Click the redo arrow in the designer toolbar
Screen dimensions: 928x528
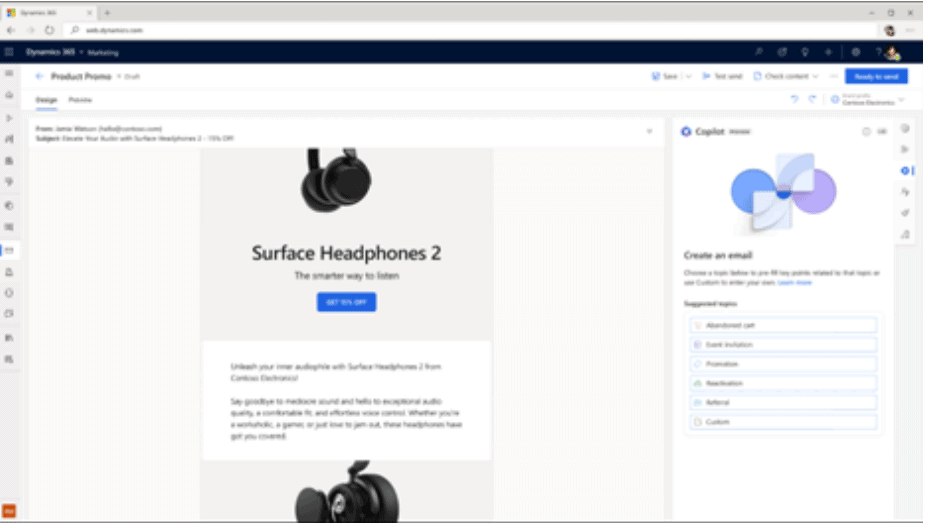click(813, 99)
